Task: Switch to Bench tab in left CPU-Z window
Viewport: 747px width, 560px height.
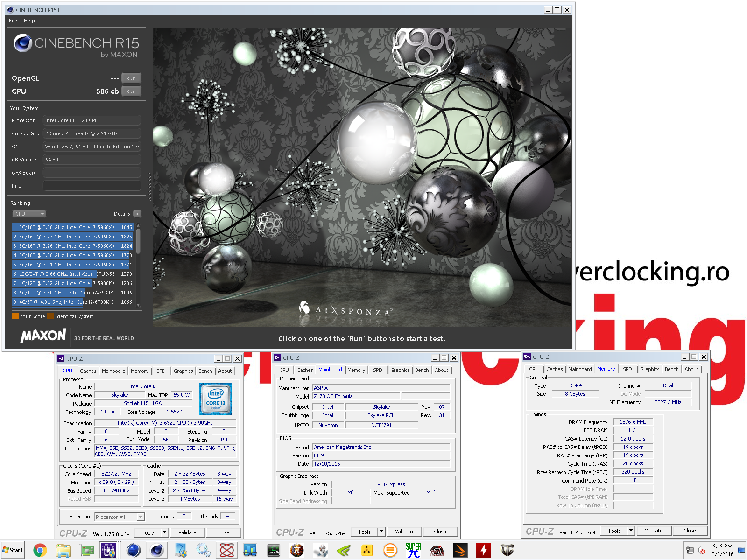Action: coord(205,371)
